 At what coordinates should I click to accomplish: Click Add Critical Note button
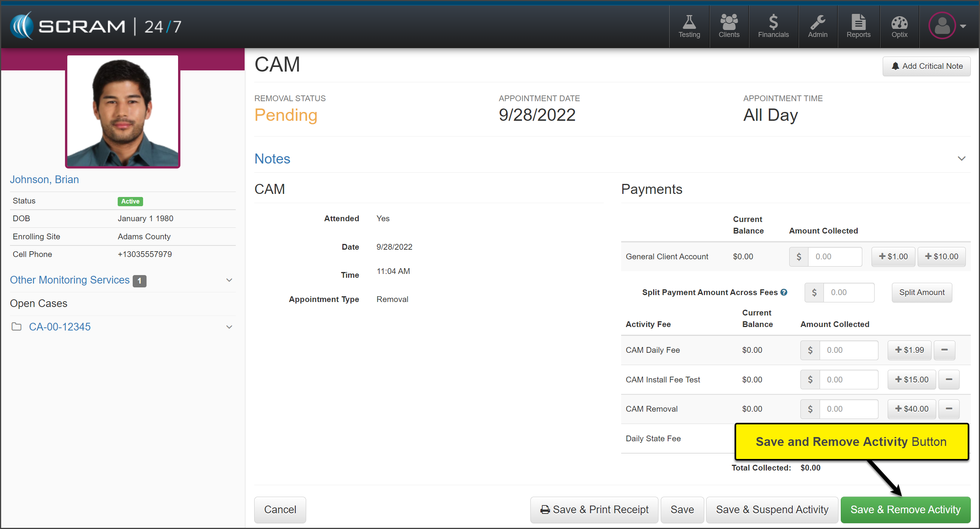[x=926, y=66]
